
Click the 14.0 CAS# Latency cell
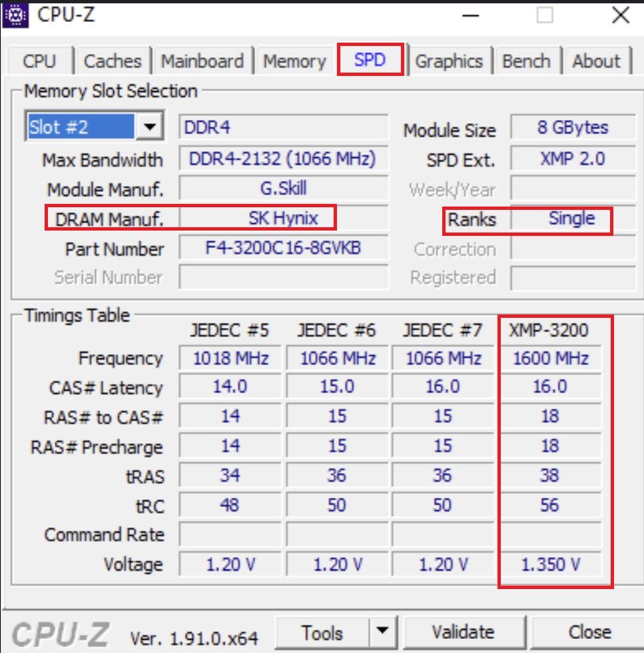click(230, 386)
